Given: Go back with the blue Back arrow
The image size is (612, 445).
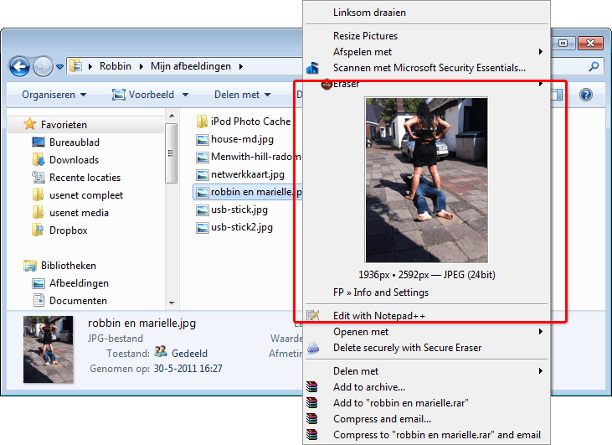Looking at the screenshot, I should pos(20,66).
